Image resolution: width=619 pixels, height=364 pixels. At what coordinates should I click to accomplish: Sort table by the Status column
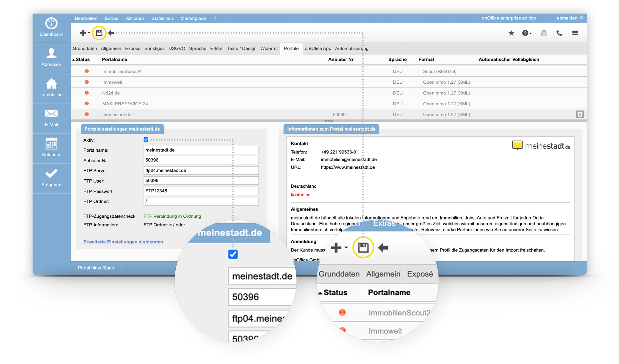click(x=81, y=59)
